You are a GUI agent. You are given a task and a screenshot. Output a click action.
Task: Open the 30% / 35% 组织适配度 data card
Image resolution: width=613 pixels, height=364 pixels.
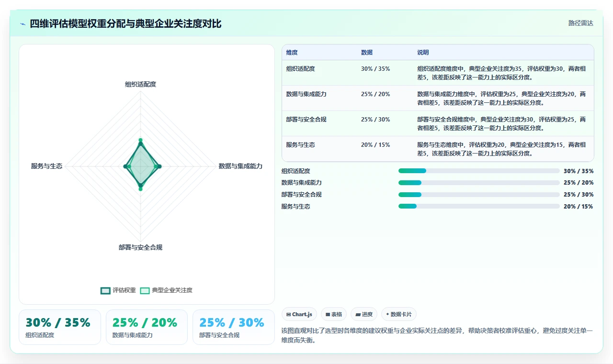point(60,327)
